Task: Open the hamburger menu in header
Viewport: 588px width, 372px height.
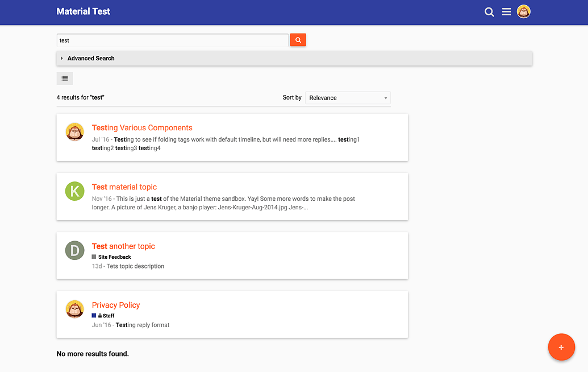Action: [506, 12]
